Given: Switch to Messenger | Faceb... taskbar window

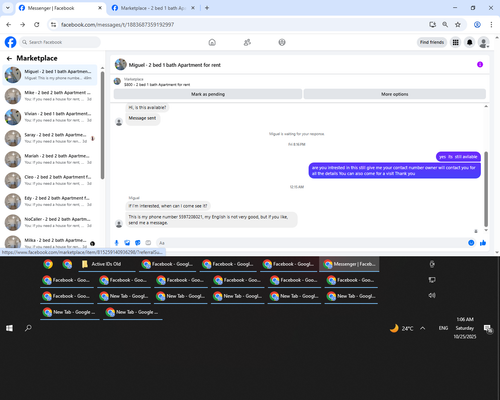Looking at the screenshot, I should click(x=349, y=264).
